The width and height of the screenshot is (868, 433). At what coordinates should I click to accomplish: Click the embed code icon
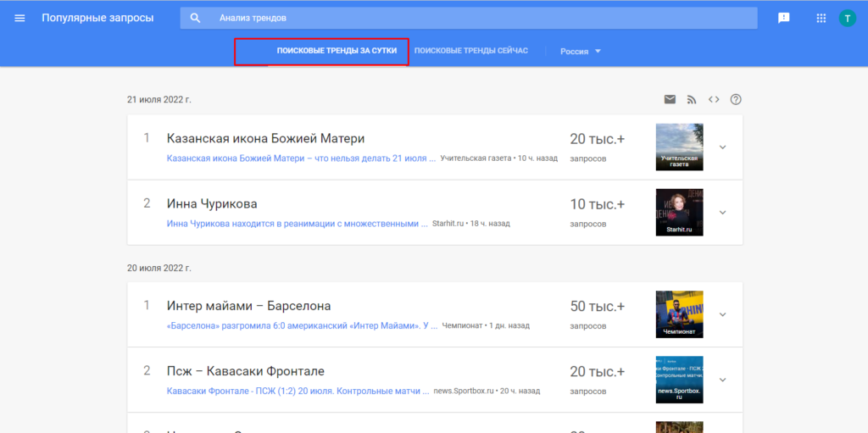tap(714, 99)
